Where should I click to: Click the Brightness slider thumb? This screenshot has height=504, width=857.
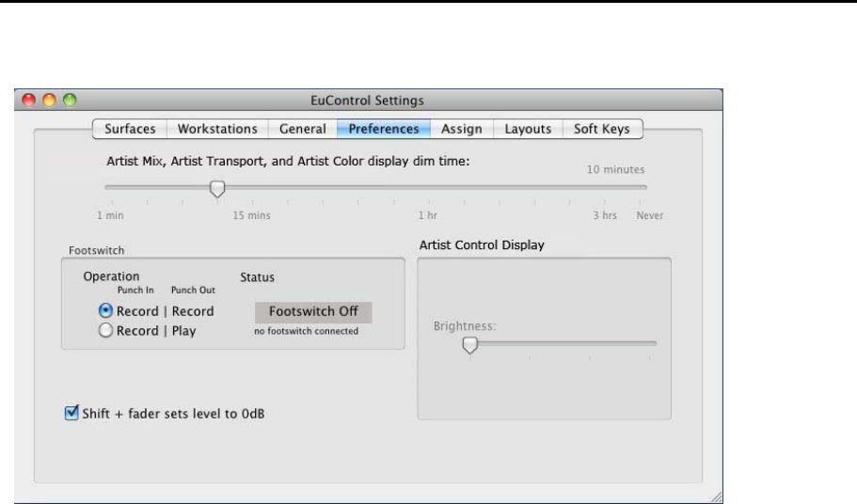click(x=470, y=344)
